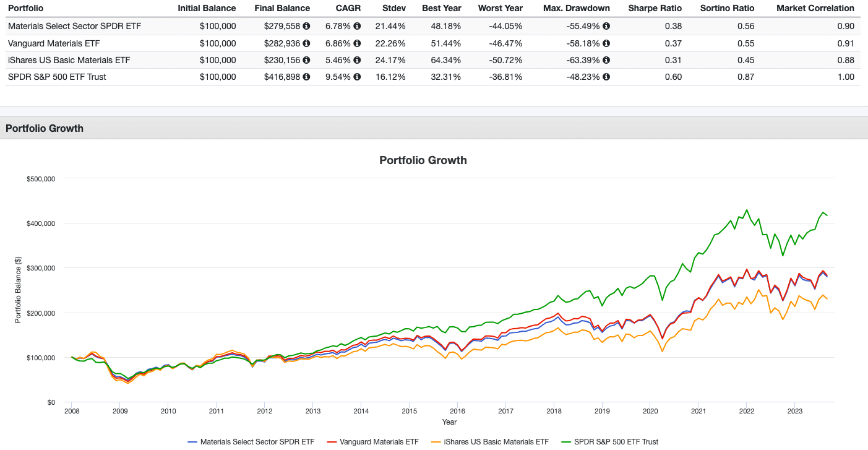Click the Portfolio column header
Image resolution: width=868 pixels, height=450 pixels.
tap(25, 9)
